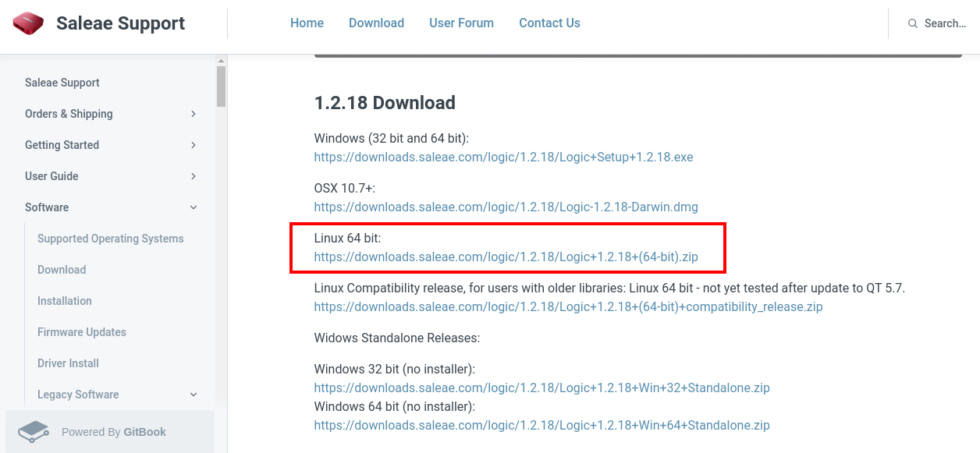Open the Home menu item
Image resolution: width=980 pixels, height=453 pixels.
pos(307,23)
